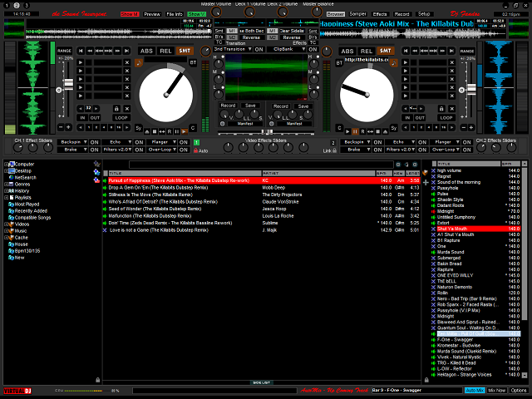Screen dimensions: 532x399
Task: Expand the Genres tree node
Action: click(6, 185)
